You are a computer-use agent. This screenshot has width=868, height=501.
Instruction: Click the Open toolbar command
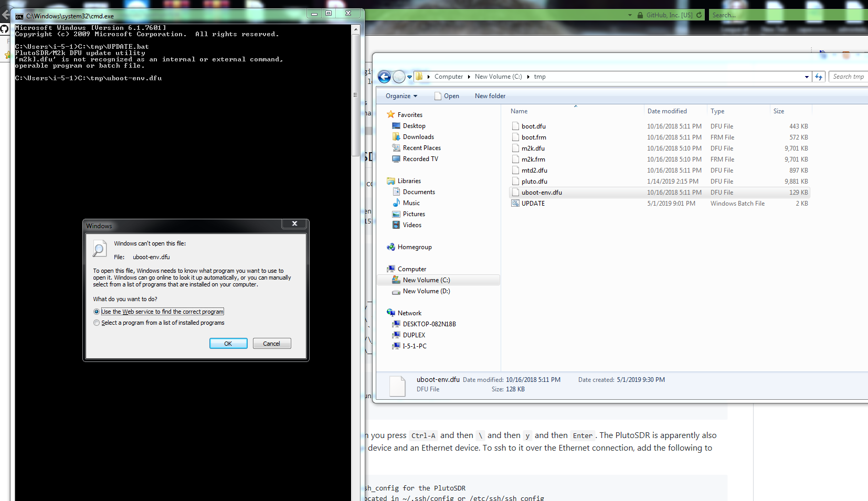pos(447,96)
